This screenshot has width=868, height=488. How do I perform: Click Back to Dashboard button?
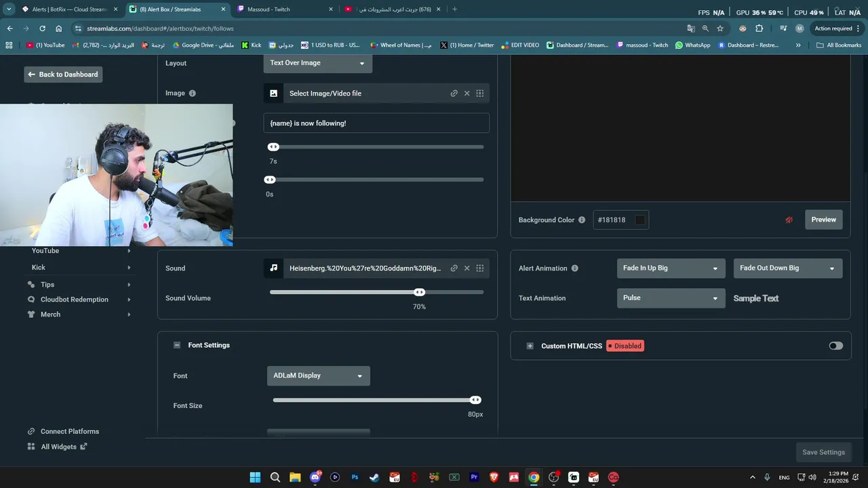(63, 75)
